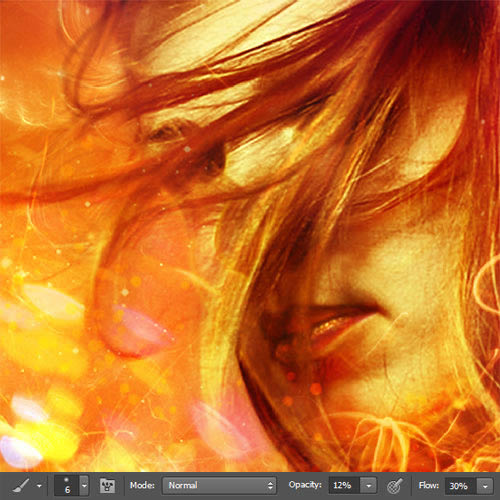Focus the 30% flow field

(x=460, y=486)
